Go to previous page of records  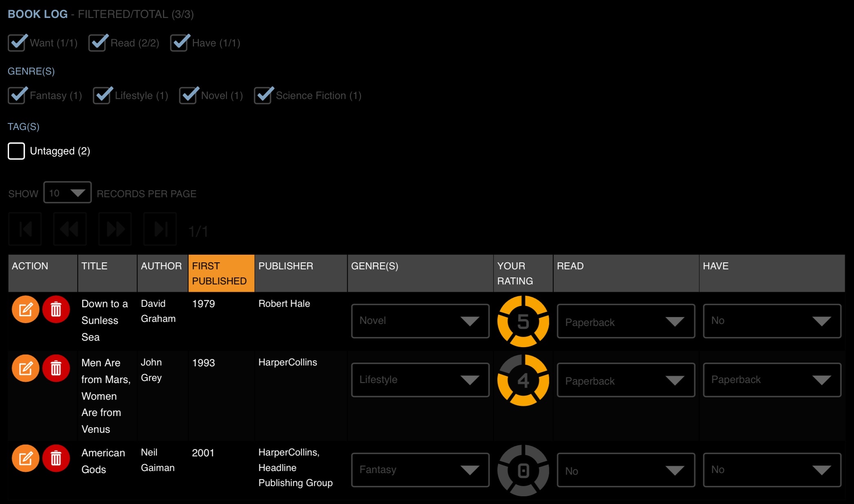tap(70, 229)
